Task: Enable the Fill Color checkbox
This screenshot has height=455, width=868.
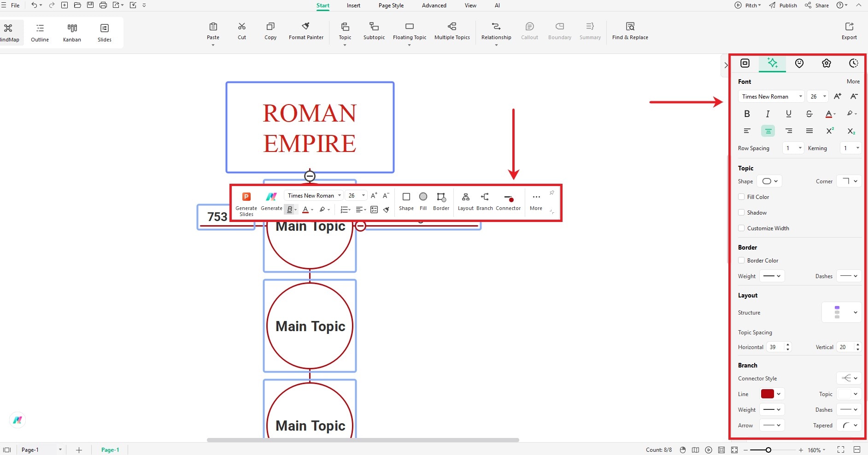Action: (x=741, y=197)
